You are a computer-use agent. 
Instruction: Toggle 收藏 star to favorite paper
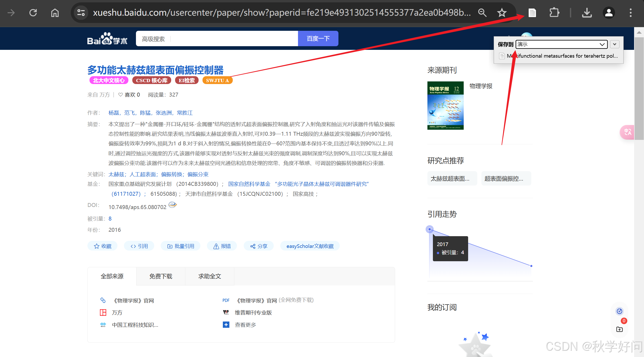click(103, 246)
